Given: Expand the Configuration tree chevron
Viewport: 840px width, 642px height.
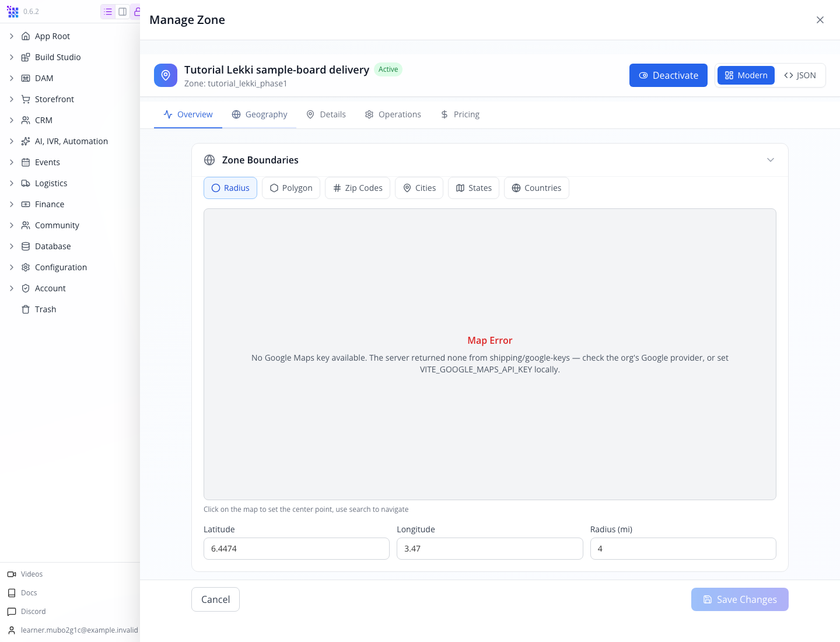Looking at the screenshot, I should click(x=12, y=267).
